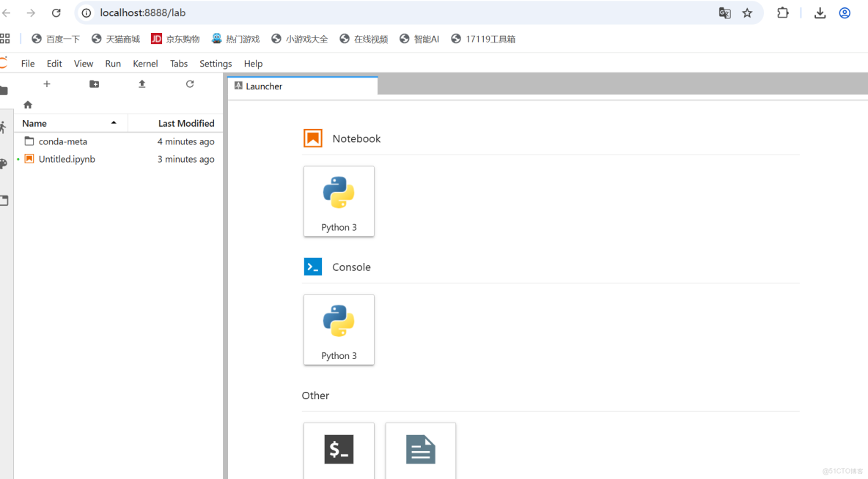Viewport: 868px width, 479px height.
Task: Go forward in browser history
Action: 31,12
